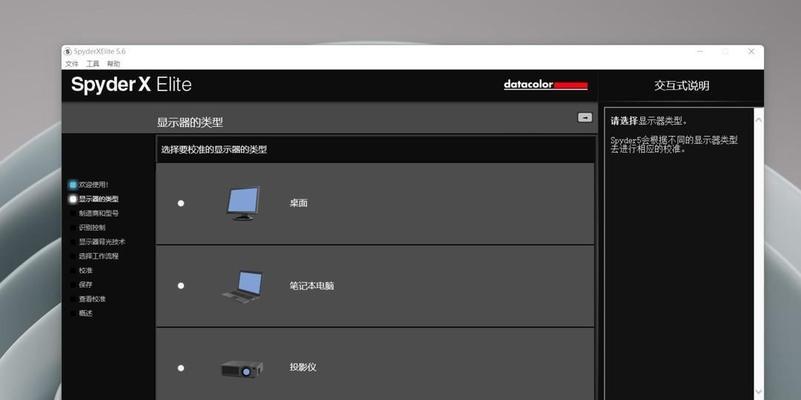
Task: Minimize the SpyderXElite window
Action: [700, 52]
